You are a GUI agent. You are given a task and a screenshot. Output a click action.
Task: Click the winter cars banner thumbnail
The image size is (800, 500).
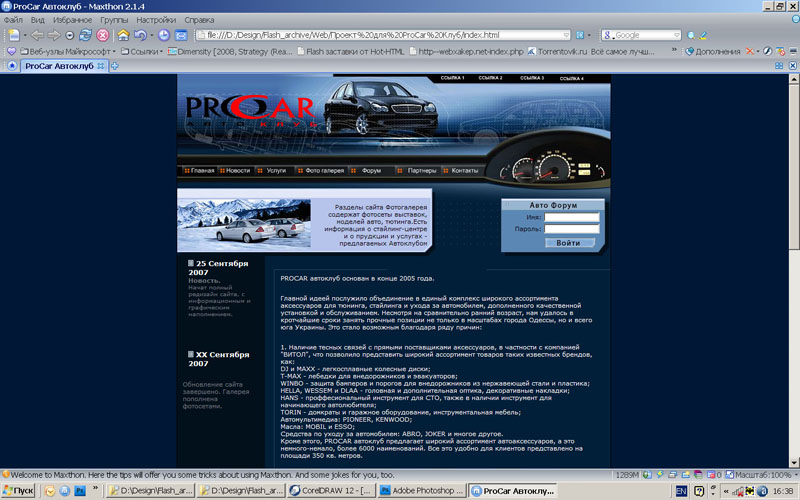coord(244,223)
